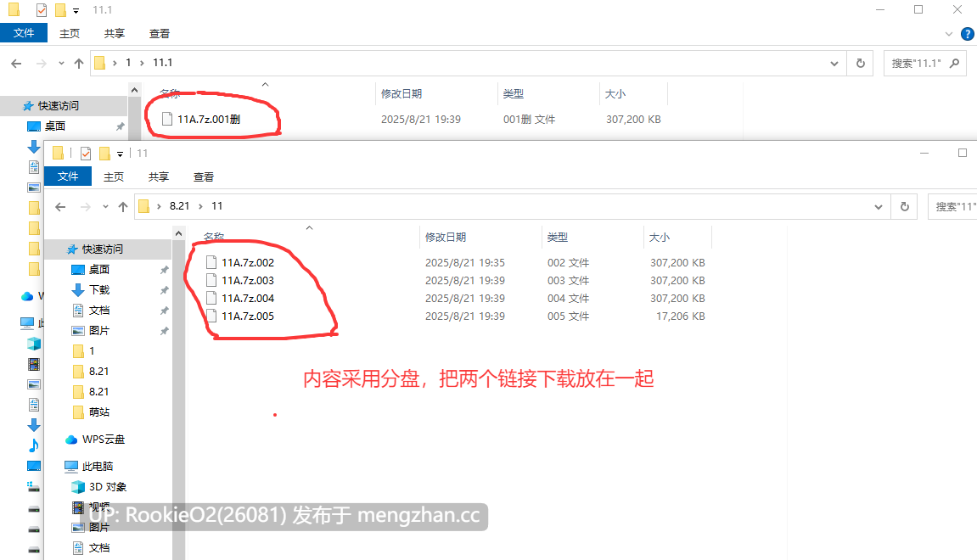This screenshot has width=977, height=560.
Task: Click breadcrumb folder 1 in 11.1 window
Action: (128, 62)
